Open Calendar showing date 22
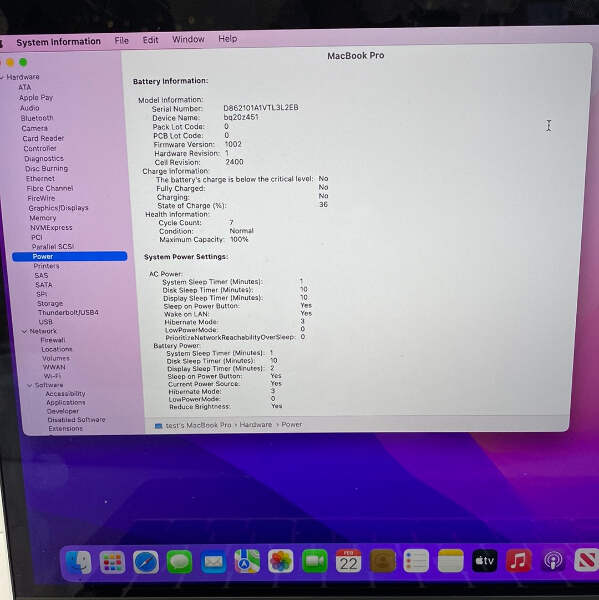 348,561
